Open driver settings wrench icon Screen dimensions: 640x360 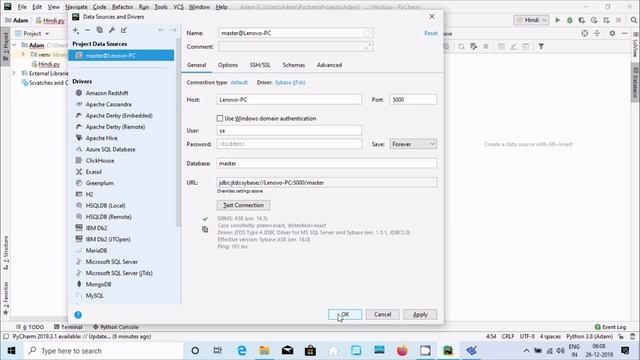pos(111,30)
